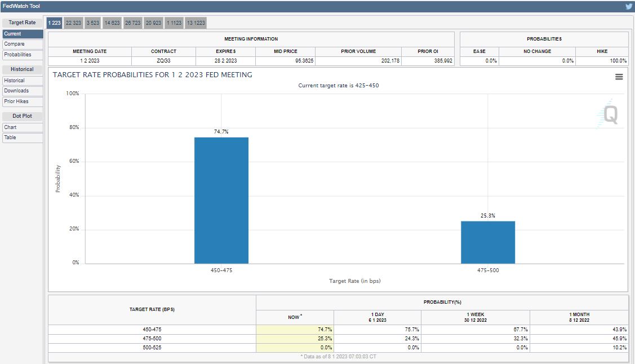
Task: Switch to the 3 5 23 meeting tab
Action: 93,23
